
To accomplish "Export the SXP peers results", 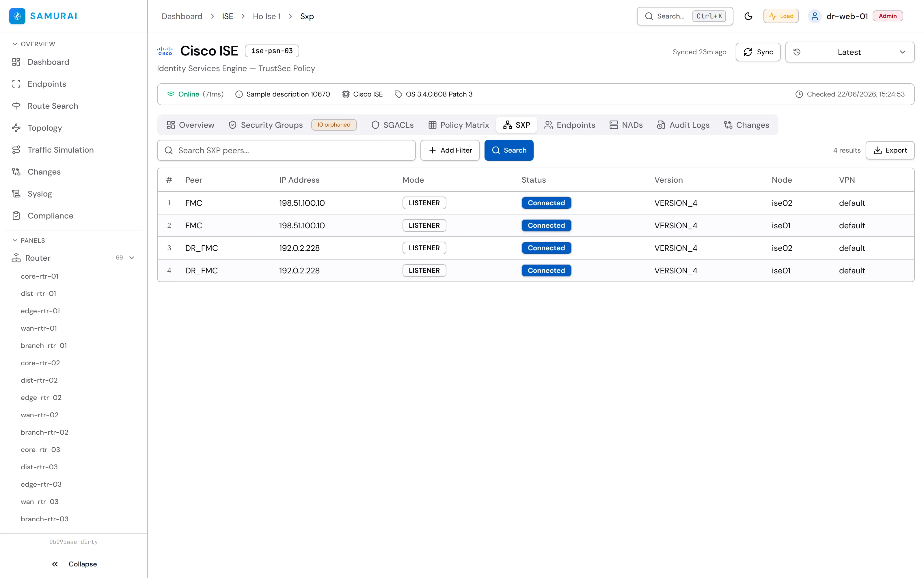I will click(890, 150).
